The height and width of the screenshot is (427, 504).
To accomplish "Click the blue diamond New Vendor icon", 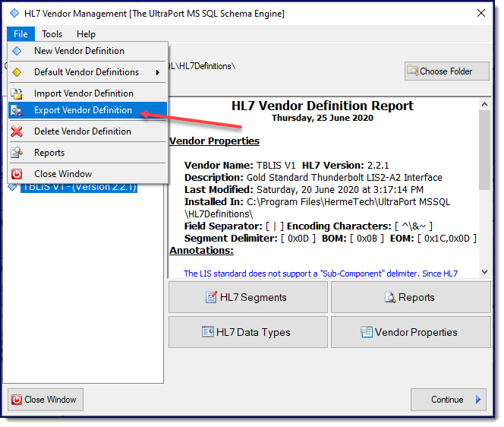I will (x=17, y=51).
